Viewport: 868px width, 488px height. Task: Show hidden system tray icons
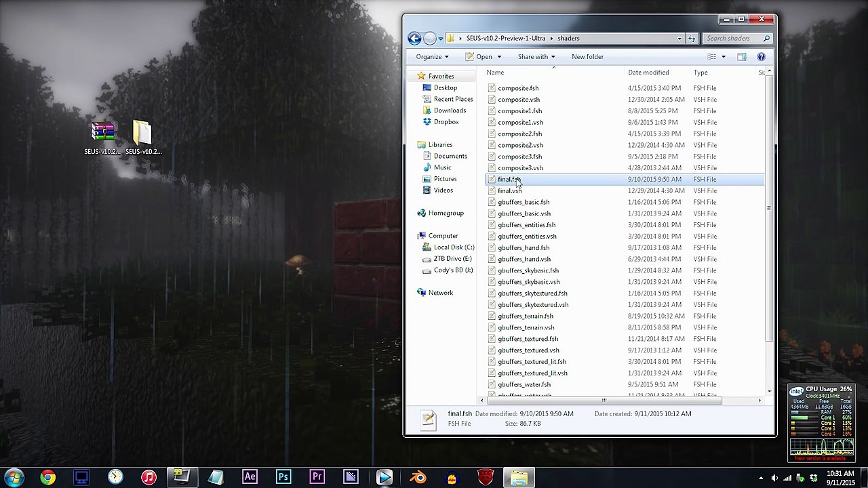pyautogui.click(x=761, y=479)
